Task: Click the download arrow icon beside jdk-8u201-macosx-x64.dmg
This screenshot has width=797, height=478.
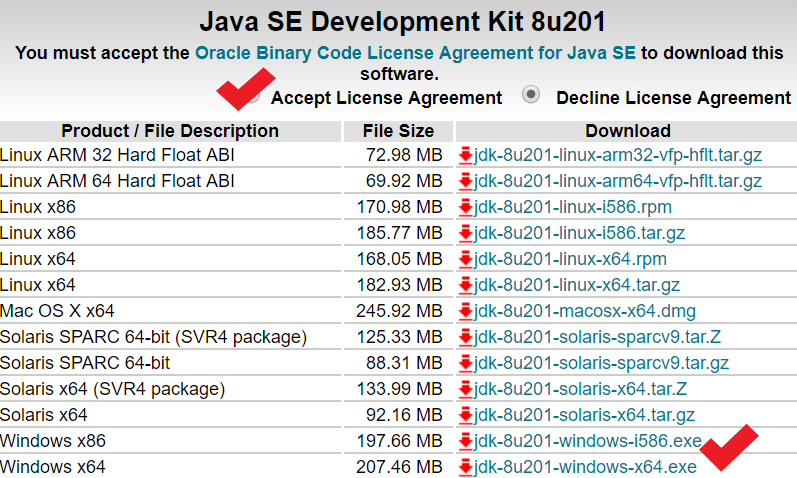Action: [x=466, y=311]
